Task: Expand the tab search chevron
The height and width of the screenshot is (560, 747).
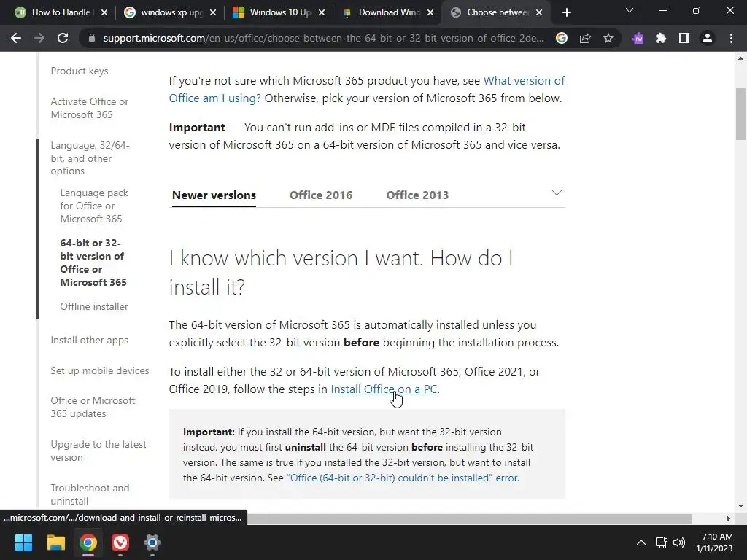Action: [630, 10]
